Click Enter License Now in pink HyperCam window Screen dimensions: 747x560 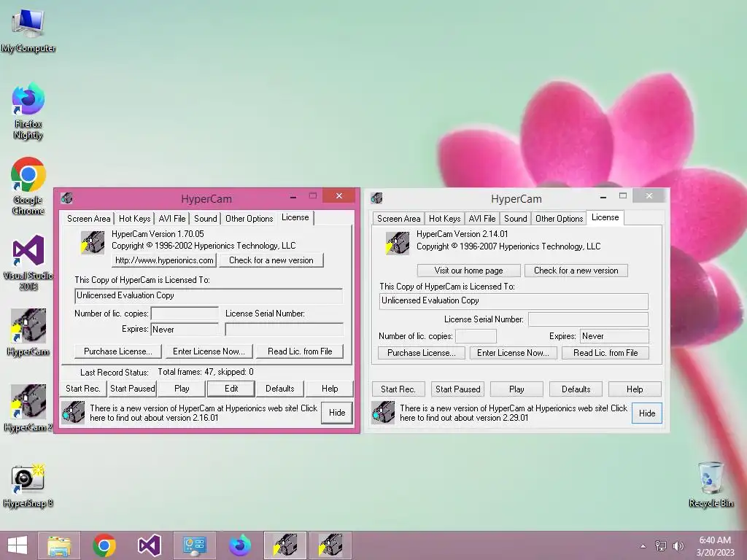coord(209,351)
